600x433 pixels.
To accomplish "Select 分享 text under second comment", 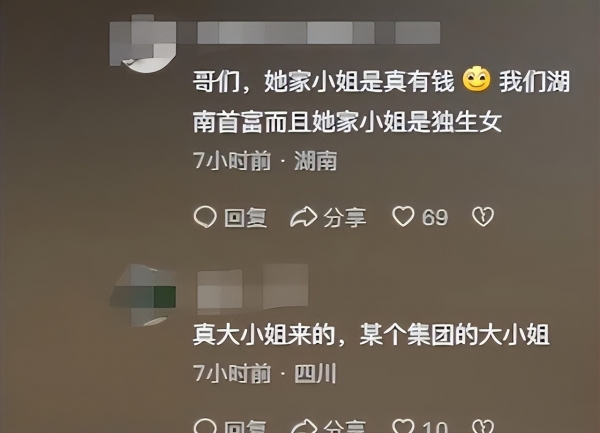I will (x=345, y=426).
